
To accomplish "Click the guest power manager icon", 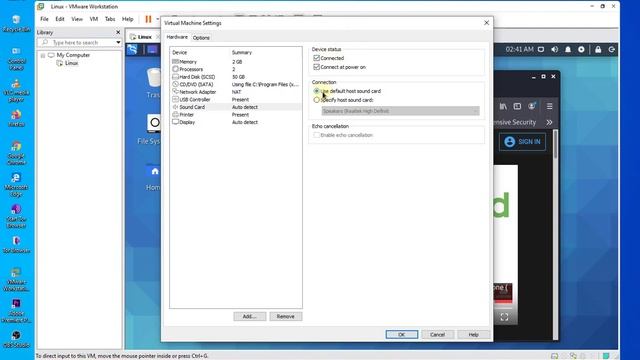I will coord(581,49).
